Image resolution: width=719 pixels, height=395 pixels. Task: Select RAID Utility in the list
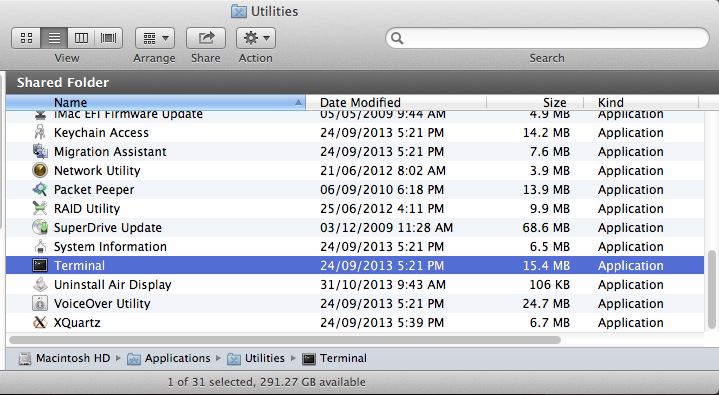[x=87, y=209]
